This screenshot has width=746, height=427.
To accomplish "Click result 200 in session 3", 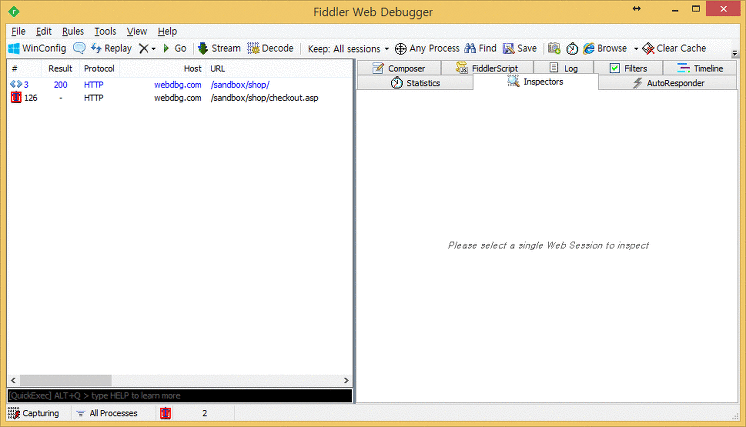I will (x=60, y=85).
